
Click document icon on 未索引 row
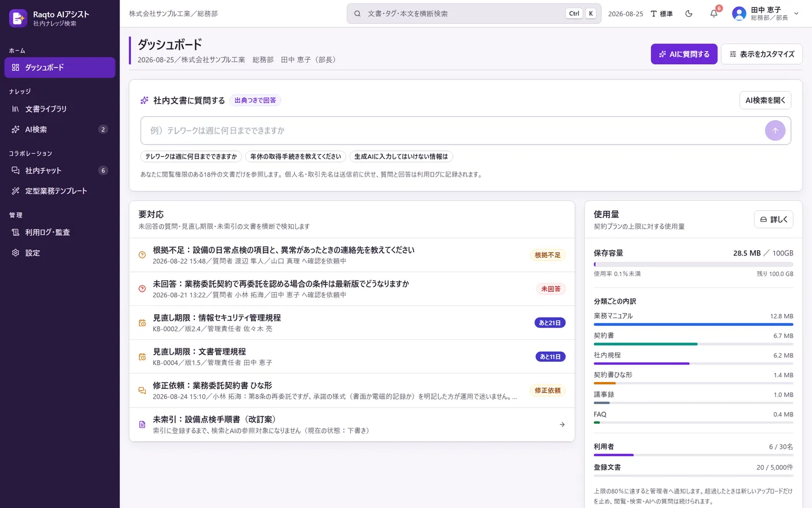pyautogui.click(x=142, y=424)
